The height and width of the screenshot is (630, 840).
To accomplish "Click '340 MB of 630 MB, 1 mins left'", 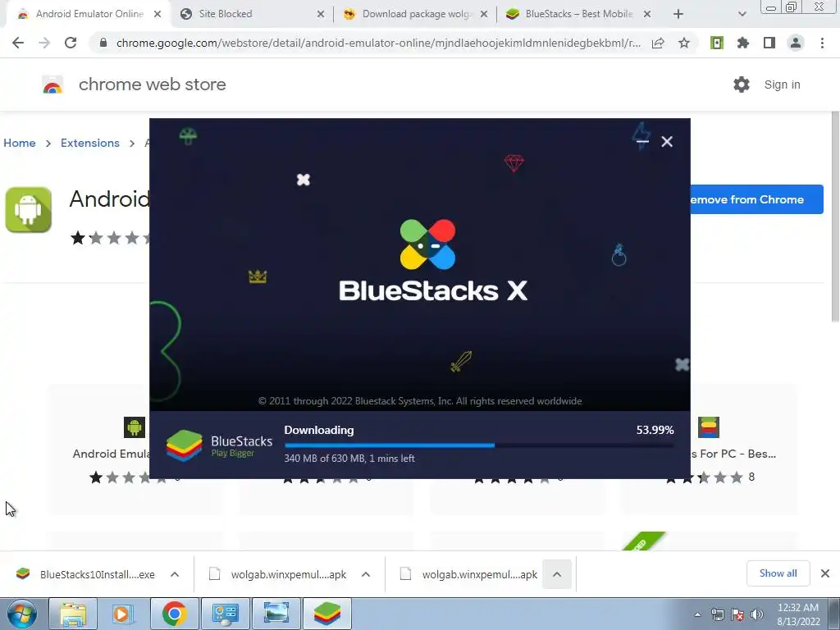I will [x=349, y=459].
